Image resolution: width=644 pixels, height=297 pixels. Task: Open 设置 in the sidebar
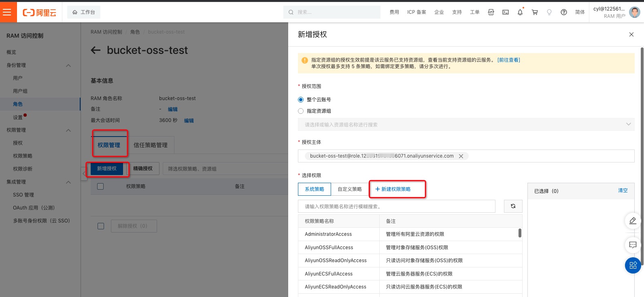[18, 118]
